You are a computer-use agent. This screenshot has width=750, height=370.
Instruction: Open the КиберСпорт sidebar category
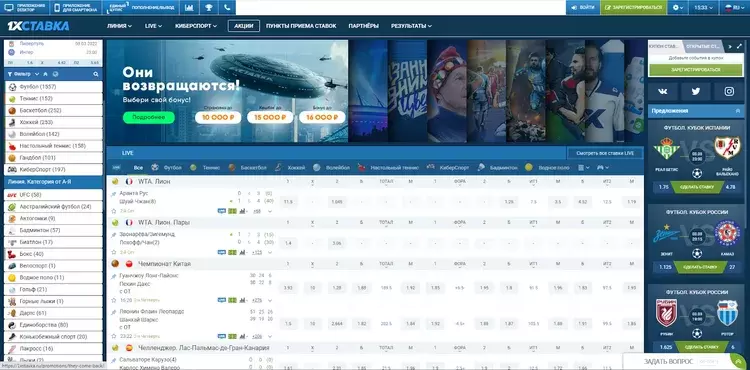pyautogui.click(x=54, y=170)
